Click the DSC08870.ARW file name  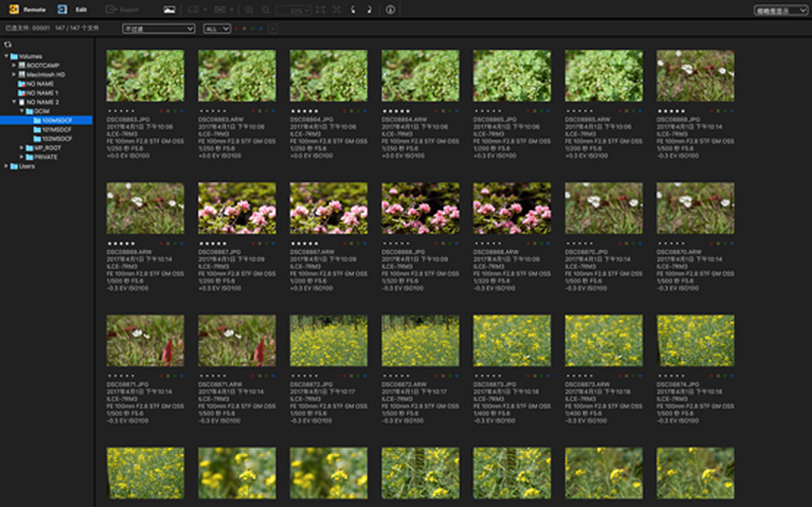(679, 252)
